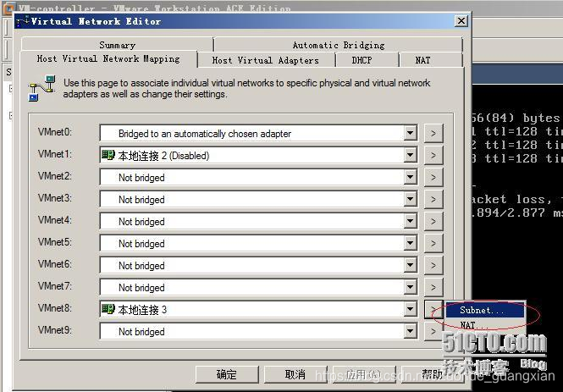Viewport: 563px width, 392px height.
Task: Open the VMnet6 arrow options button
Action: click(433, 265)
